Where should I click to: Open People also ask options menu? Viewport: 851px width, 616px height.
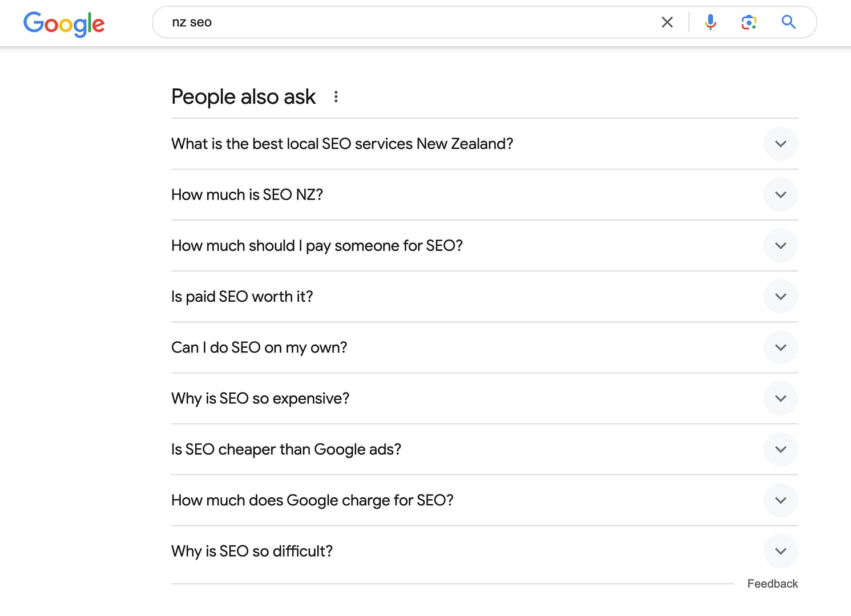click(x=336, y=97)
